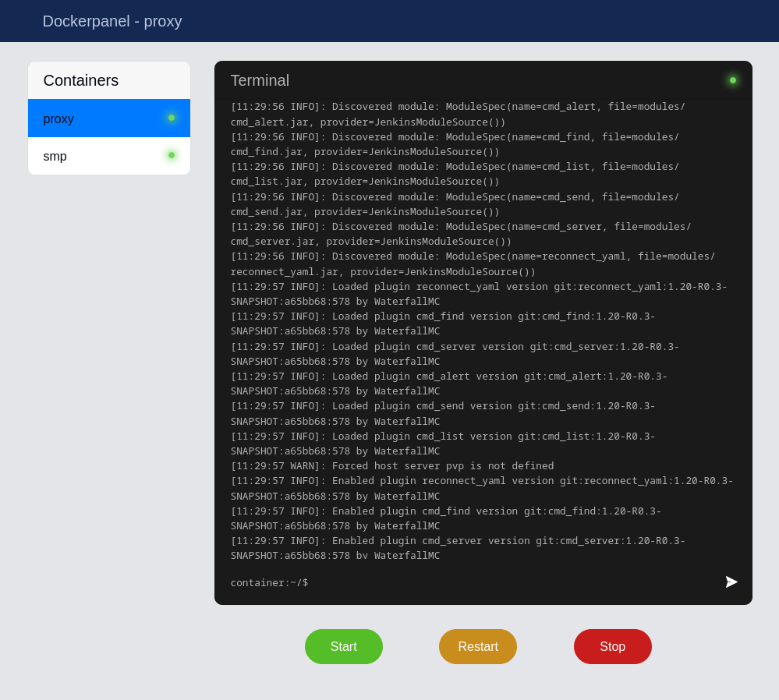Viewport: 779px width, 700px height.
Task: Click the proxy container status dot
Action: point(172,118)
